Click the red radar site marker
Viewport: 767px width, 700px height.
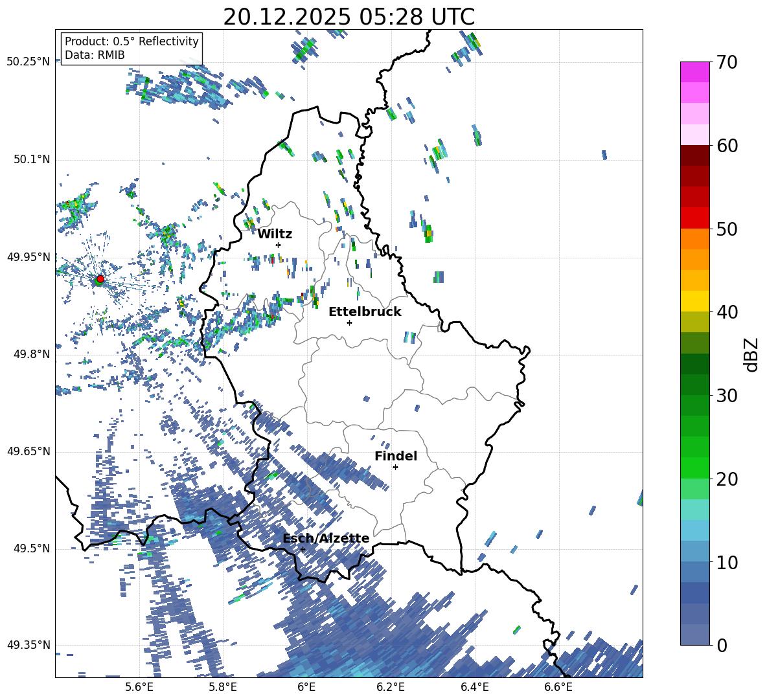[x=100, y=278]
